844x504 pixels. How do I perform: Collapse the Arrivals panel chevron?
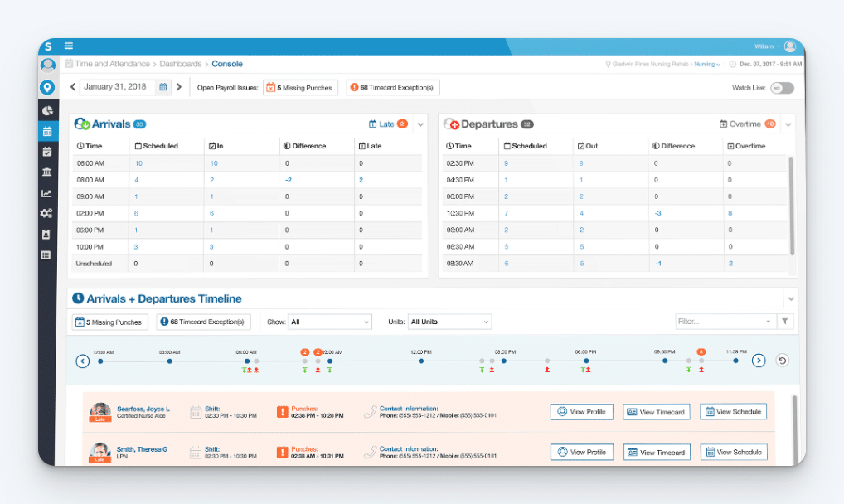(x=420, y=125)
